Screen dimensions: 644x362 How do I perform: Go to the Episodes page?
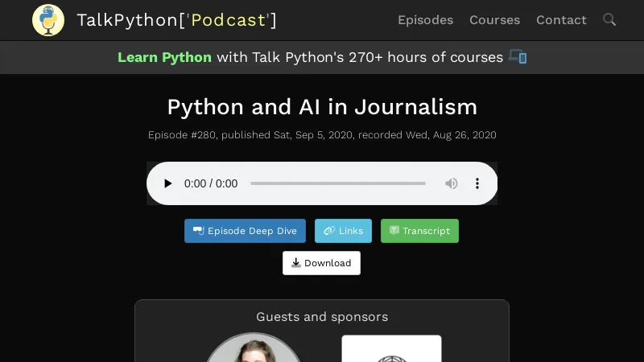point(425,20)
